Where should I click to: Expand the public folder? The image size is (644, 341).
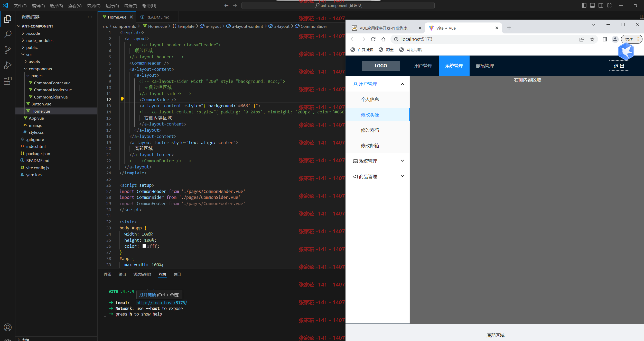(23, 47)
